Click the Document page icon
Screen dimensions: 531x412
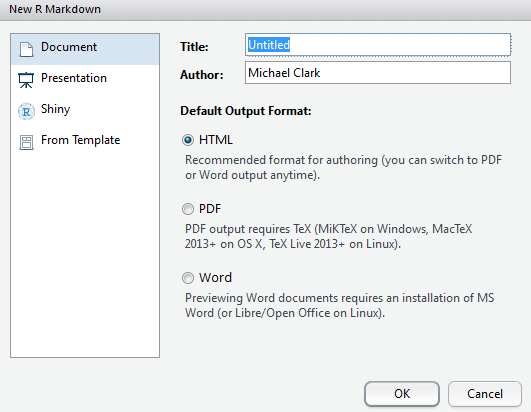pyautogui.click(x=26, y=49)
